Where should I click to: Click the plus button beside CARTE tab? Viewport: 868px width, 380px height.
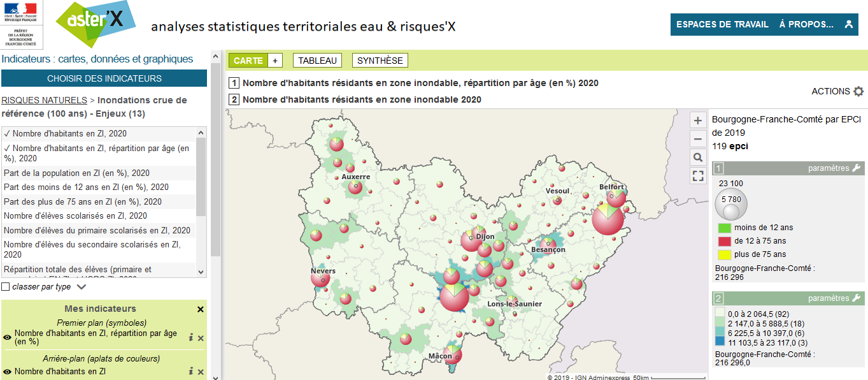(275, 61)
